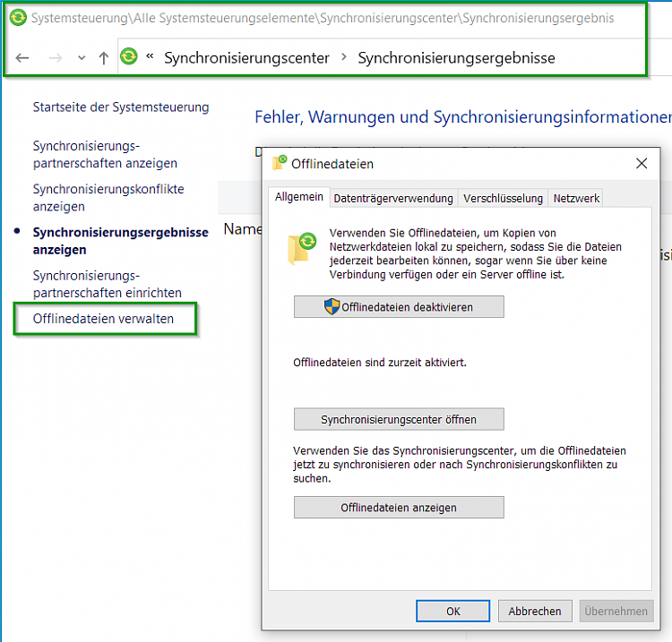
Task: Expand the hidden breadcrumb chevron («)
Action: (150, 56)
